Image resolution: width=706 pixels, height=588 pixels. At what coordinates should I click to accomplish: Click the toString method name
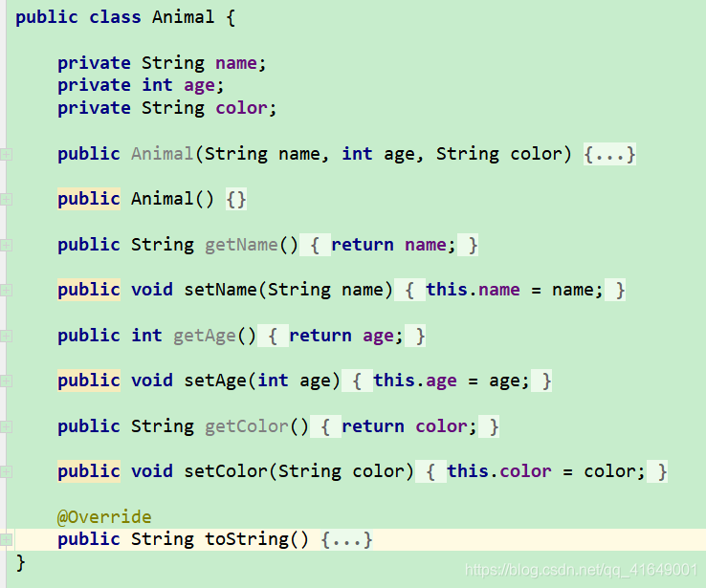pos(247,539)
